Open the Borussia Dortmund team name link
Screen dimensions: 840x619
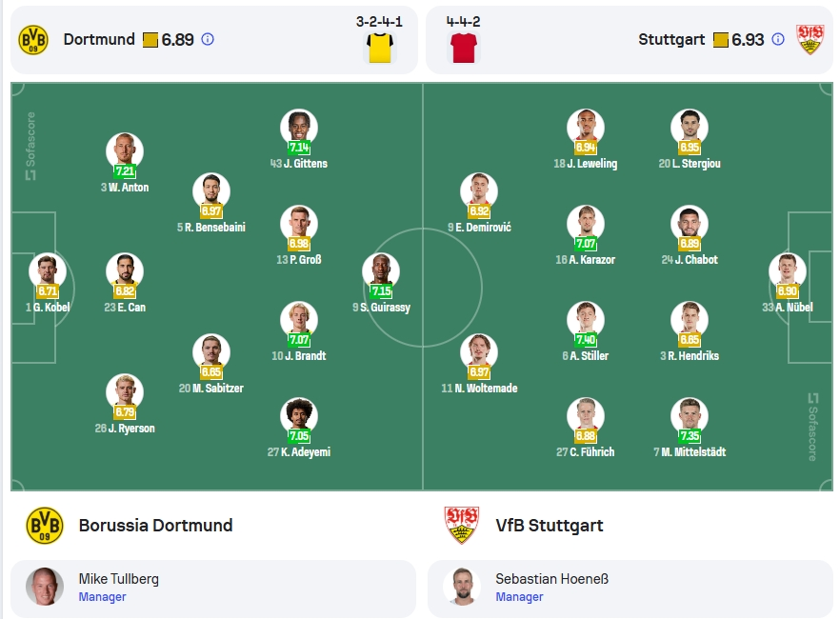point(155,526)
